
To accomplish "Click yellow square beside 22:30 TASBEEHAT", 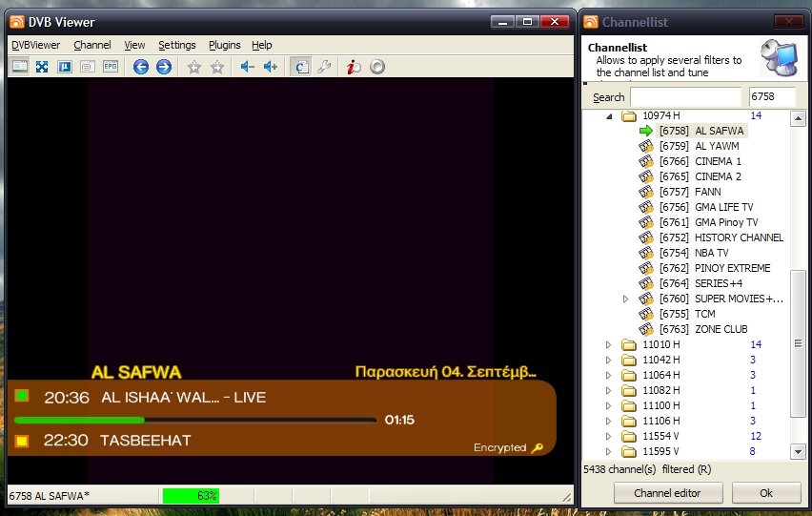I will (22, 441).
